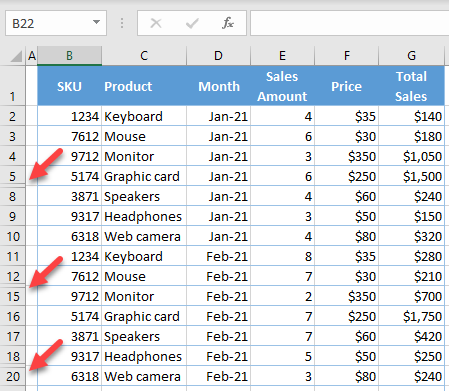Click the Name Box showing B22
This screenshot has height=391, width=449.
56,23
